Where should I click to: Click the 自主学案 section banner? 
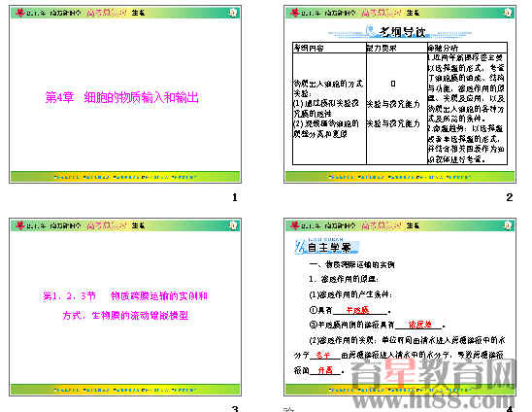pyautogui.click(x=327, y=247)
